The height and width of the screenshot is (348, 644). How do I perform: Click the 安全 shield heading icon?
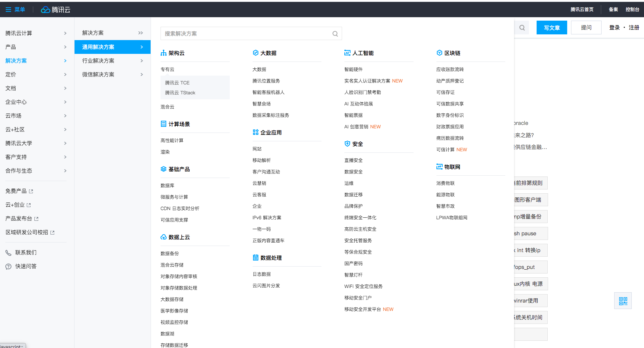coord(347,144)
